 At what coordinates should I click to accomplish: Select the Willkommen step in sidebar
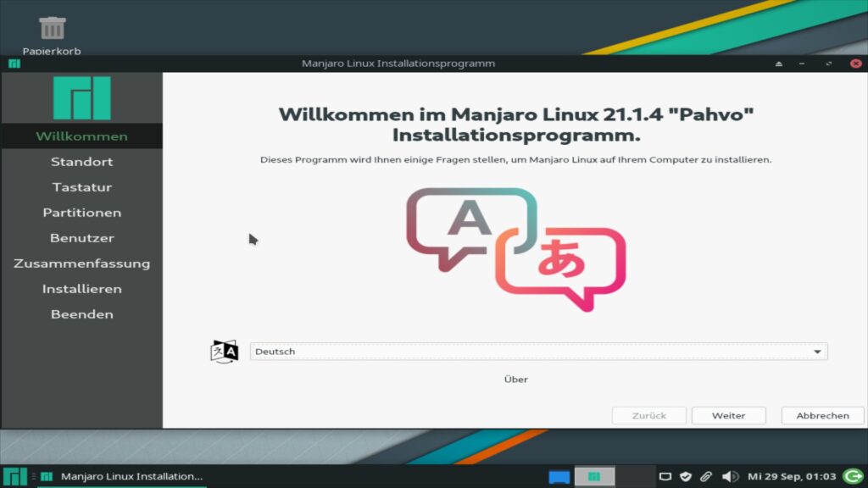[82, 136]
